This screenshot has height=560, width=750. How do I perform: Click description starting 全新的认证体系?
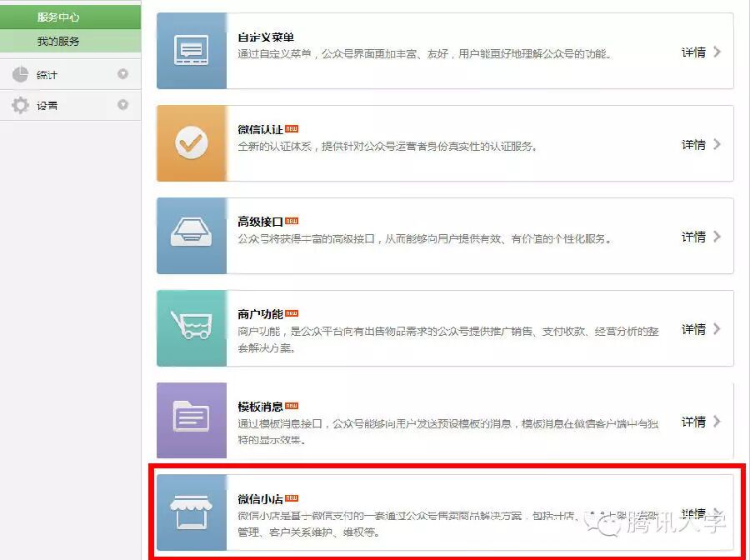coord(387,147)
